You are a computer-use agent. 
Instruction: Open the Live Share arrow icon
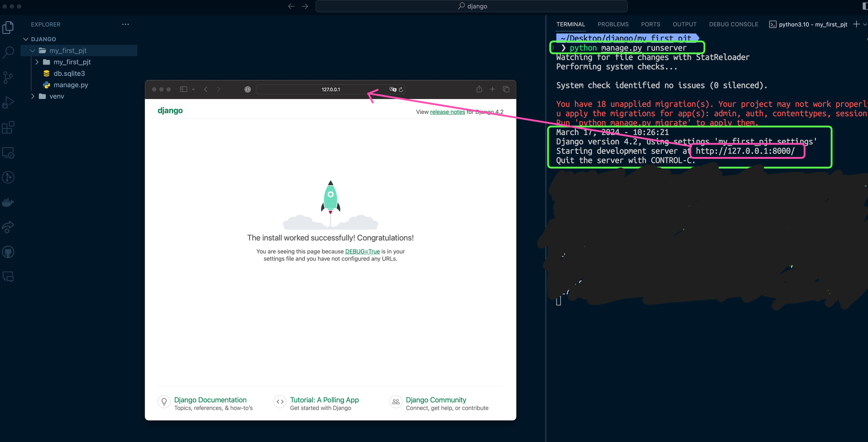8,227
